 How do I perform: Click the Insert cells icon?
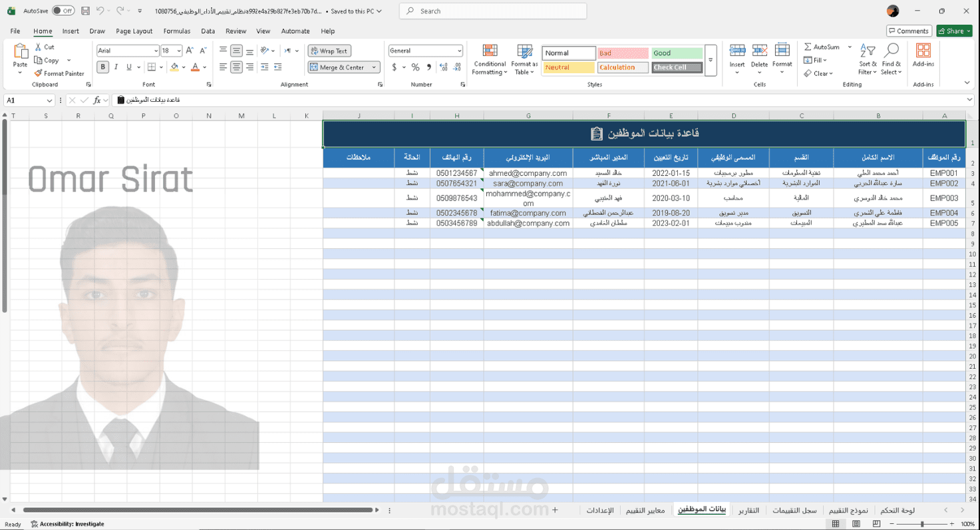pos(737,51)
